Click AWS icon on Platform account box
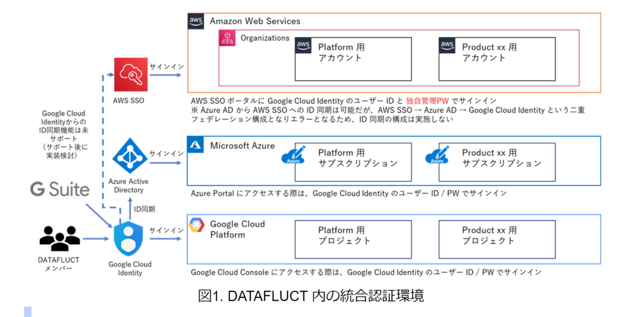 click(x=304, y=46)
